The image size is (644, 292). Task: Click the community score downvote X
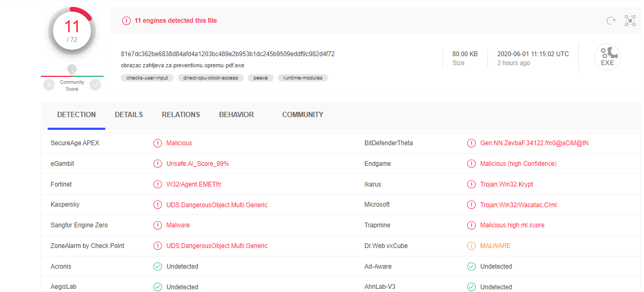(49, 85)
